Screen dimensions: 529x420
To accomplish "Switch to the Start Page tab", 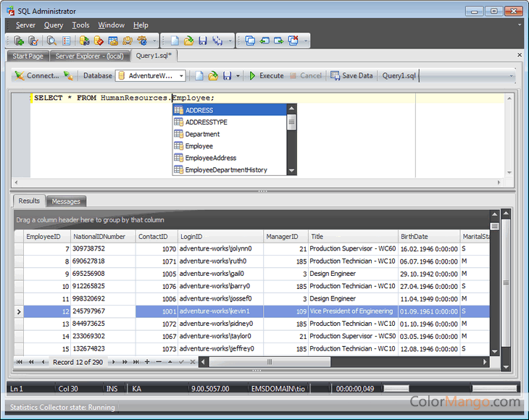I will tap(28, 56).
